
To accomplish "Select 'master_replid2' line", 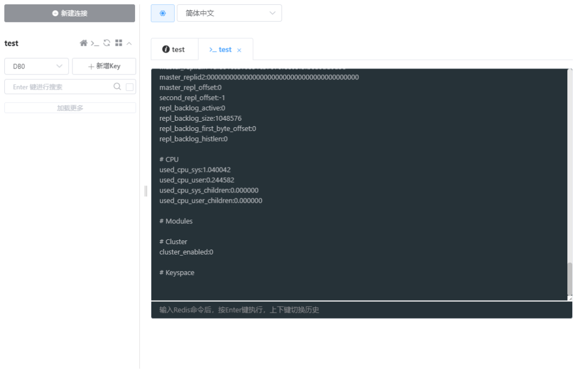I will [x=259, y=77].
